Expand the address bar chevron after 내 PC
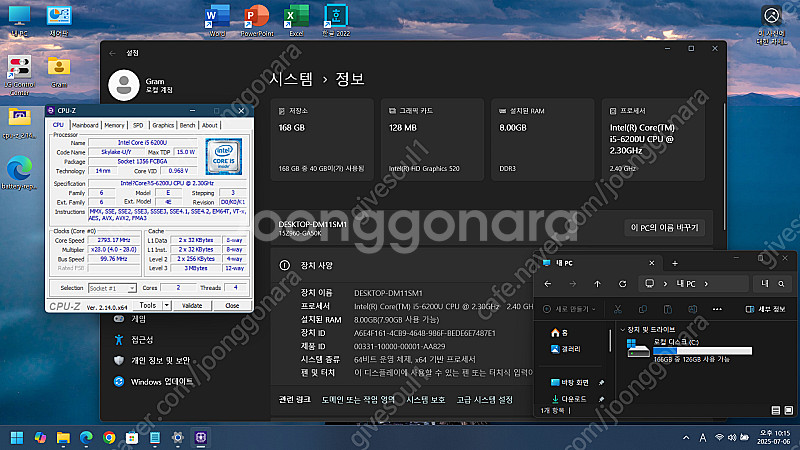This screenshot has width=800, height=450. coord(706,284)
